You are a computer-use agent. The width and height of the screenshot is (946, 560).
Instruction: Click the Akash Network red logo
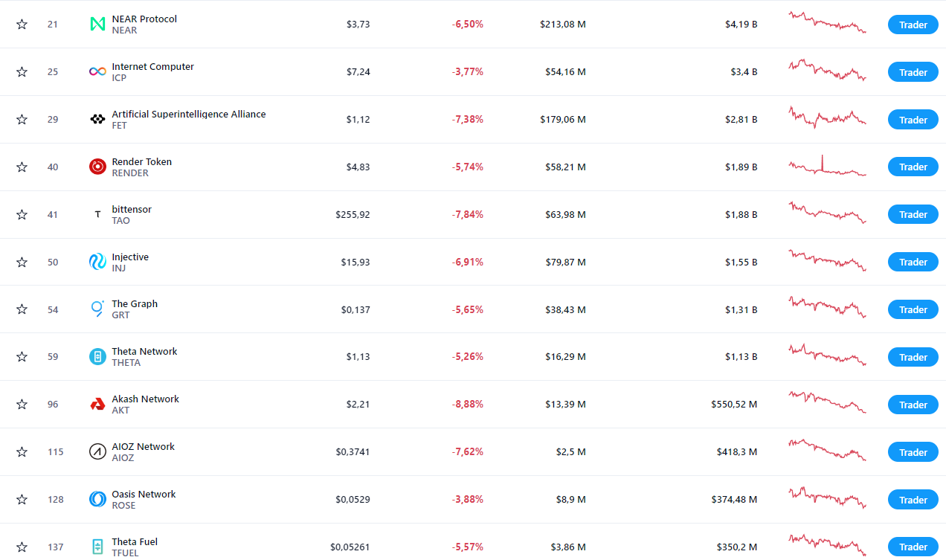97,404
